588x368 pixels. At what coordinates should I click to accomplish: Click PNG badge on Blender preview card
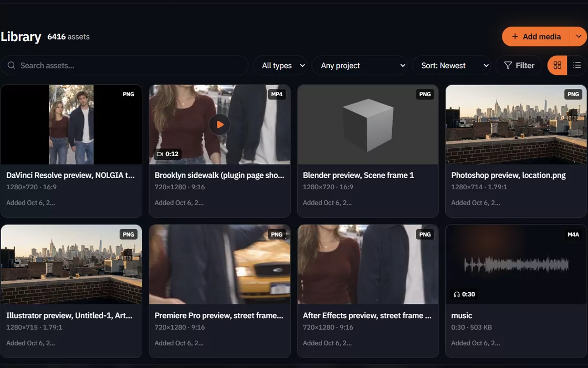[x=425, y=94]
